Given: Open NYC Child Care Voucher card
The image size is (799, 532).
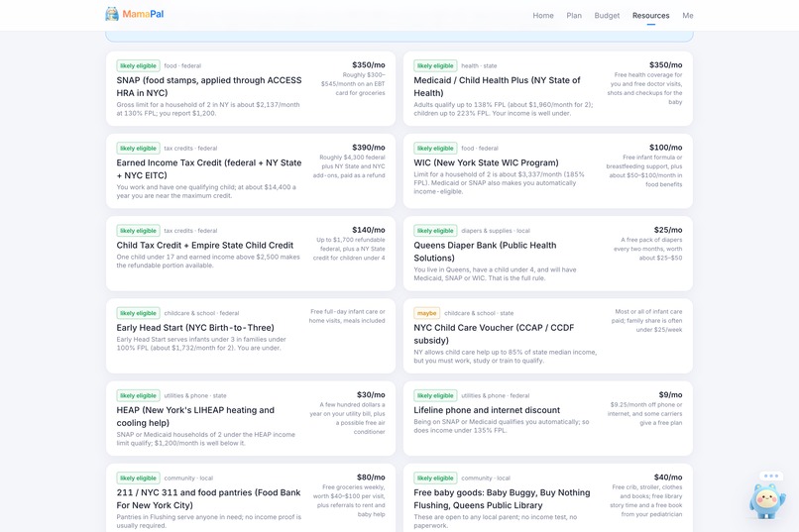Looking at the screenshot, I should point(548,336).
